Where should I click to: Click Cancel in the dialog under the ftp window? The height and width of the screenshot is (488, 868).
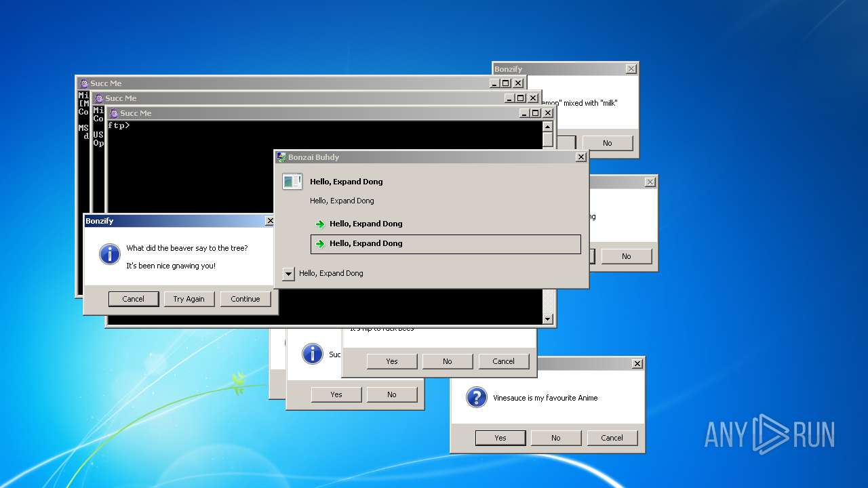504,361
